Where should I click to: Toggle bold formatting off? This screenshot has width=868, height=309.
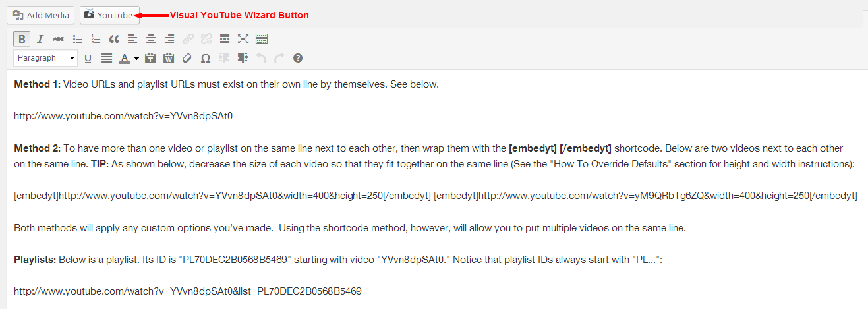pyautogui.click(x=22, y=39)
